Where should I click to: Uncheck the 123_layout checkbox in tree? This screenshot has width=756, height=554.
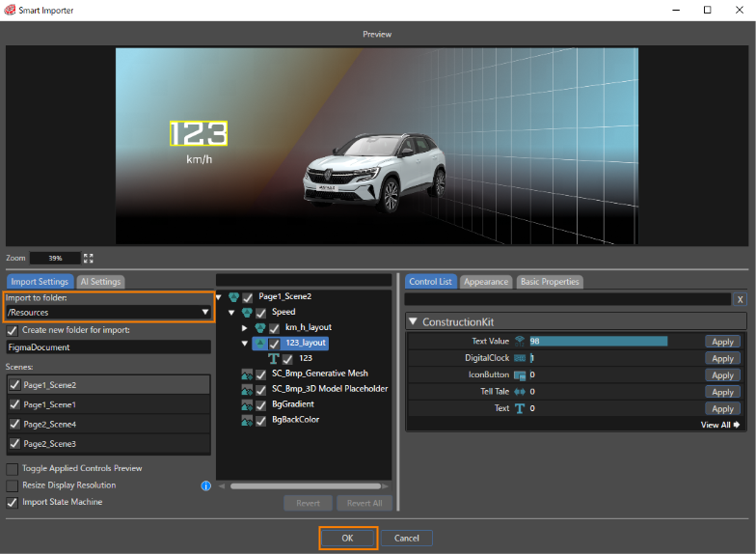[274, 344]
